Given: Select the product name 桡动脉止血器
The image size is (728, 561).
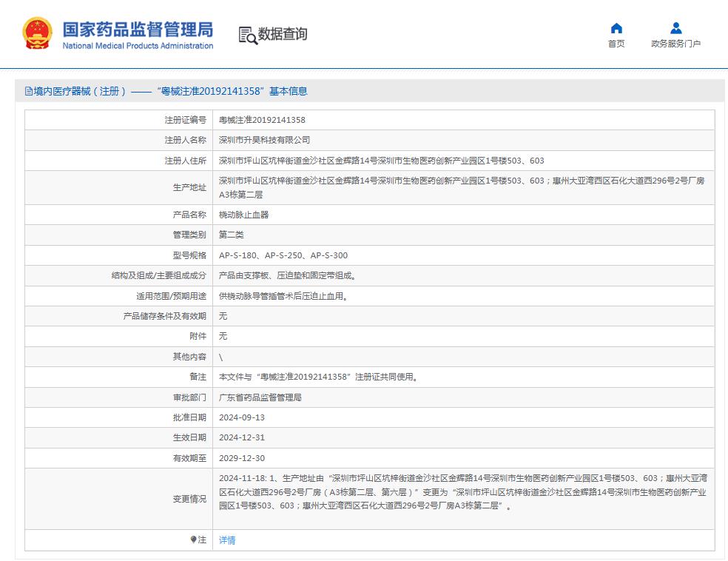Looking at the screenshot, I should (246, 214).
